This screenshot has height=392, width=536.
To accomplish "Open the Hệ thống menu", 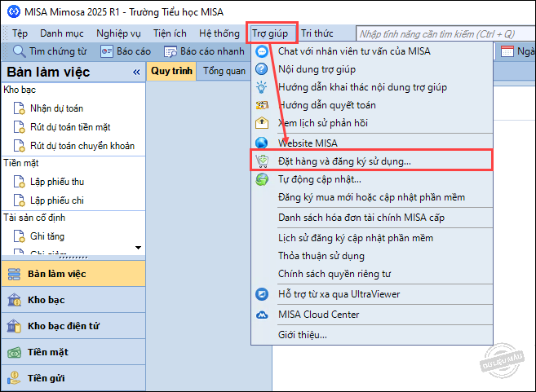I will [x=219, y=33].
